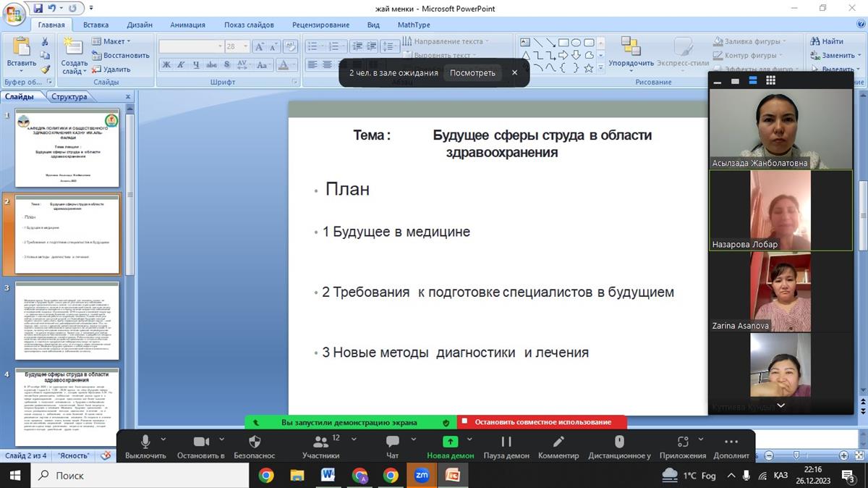The height and width of the screenshot is (488, 868).
Task: Click the Zoom microphone mute icon
Action: click(145, 442)
